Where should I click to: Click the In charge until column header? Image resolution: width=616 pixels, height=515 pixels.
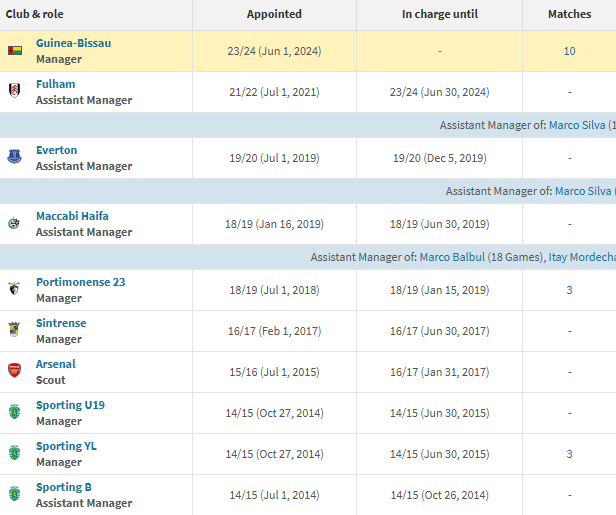pyautogui.click(x=440, y=14)
